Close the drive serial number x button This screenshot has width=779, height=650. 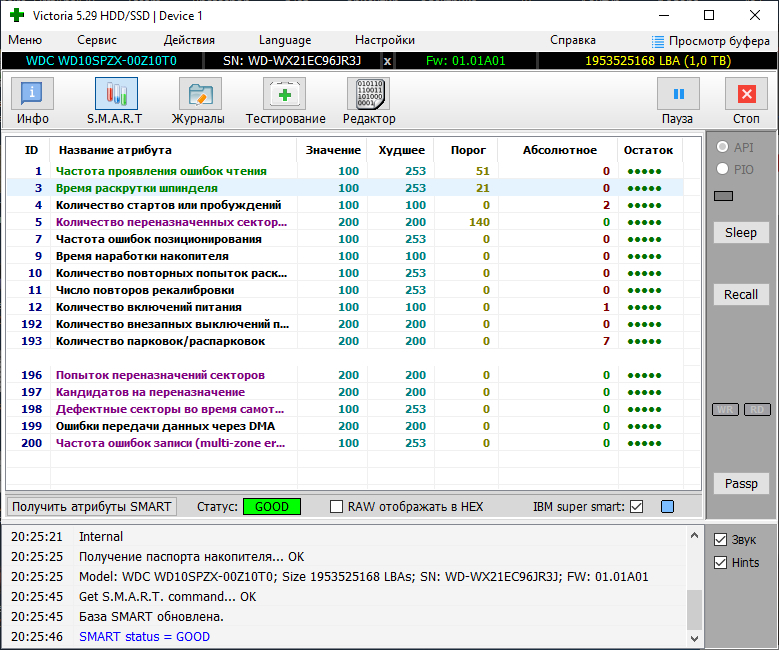pyautogui.click(x=388, y=61)
